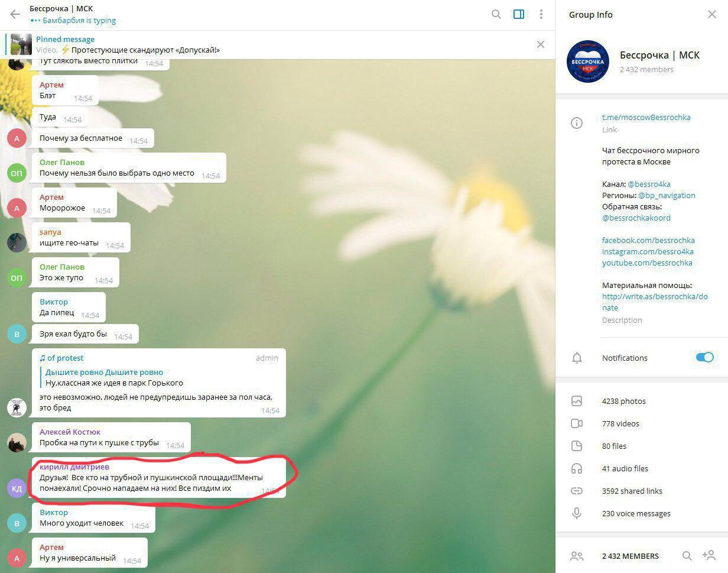Image resolution: width=728 pixels, height=573 pixels.
Task: Open the 778 videos section
Action: click(x=642, y=423)
